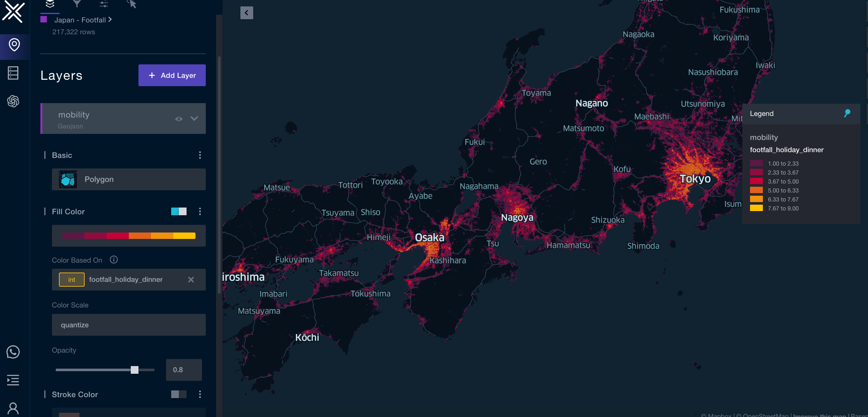The image size is (868, 417).
Task: Open the quantize Color Scale dropdown
Action: point(129,325)
